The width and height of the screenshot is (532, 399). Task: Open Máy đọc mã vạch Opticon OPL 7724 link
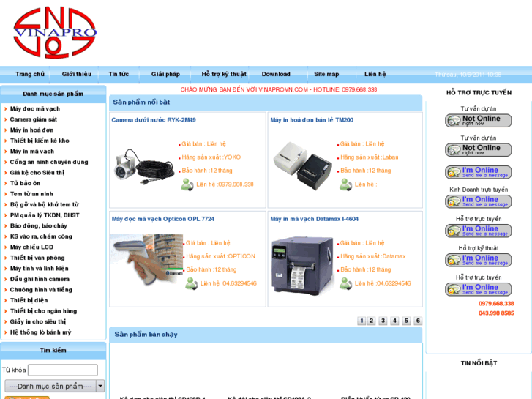point(163,219)
